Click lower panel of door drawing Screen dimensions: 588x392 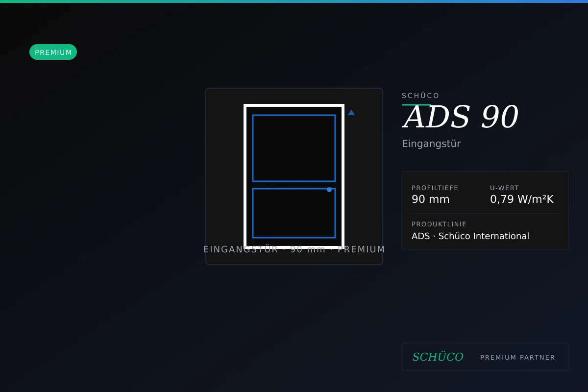pos(294,213)
